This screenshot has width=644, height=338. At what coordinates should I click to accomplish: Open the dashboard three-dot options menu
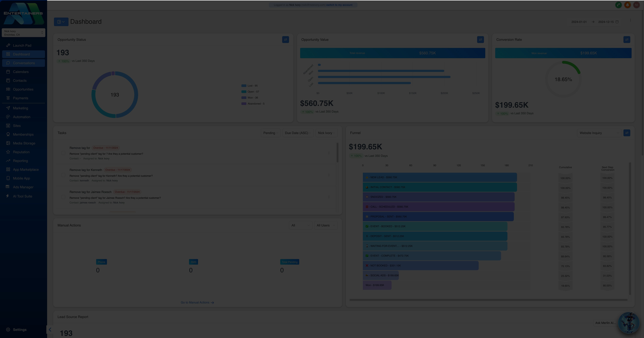(630, 20)
